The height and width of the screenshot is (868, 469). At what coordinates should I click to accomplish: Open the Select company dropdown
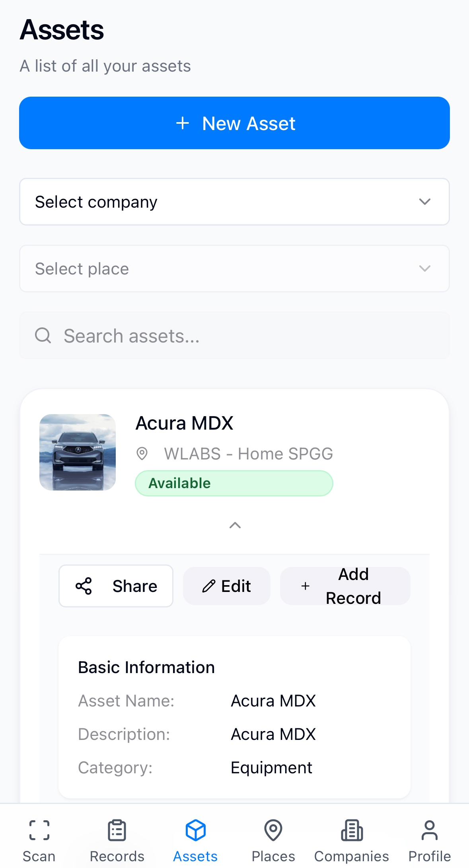click(234, 202)
